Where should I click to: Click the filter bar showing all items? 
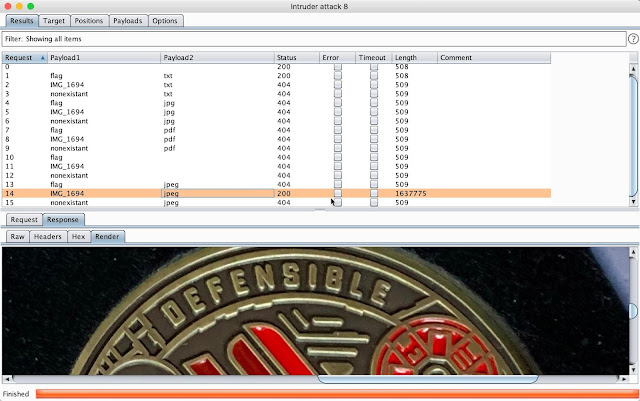pos(314,39)
